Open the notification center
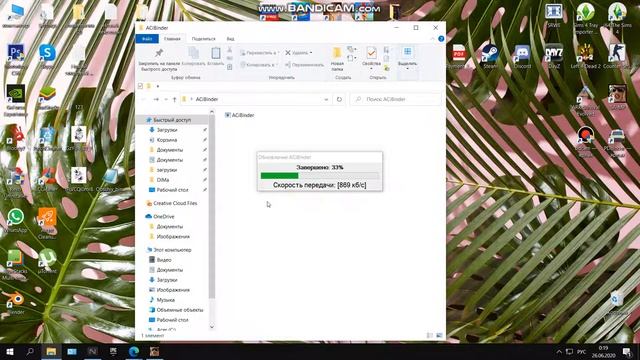The width and height of the screenshot is (640, 360). pos(627,351)
